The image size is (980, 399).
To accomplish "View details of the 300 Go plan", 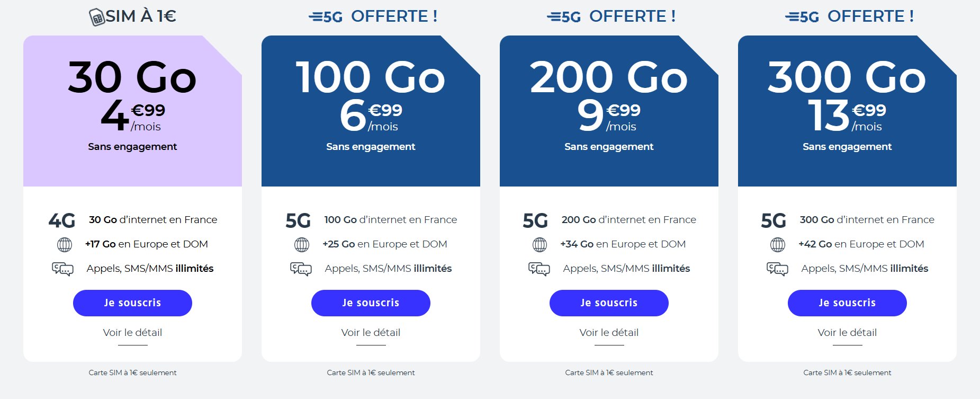I will click(x=847, y=333).
